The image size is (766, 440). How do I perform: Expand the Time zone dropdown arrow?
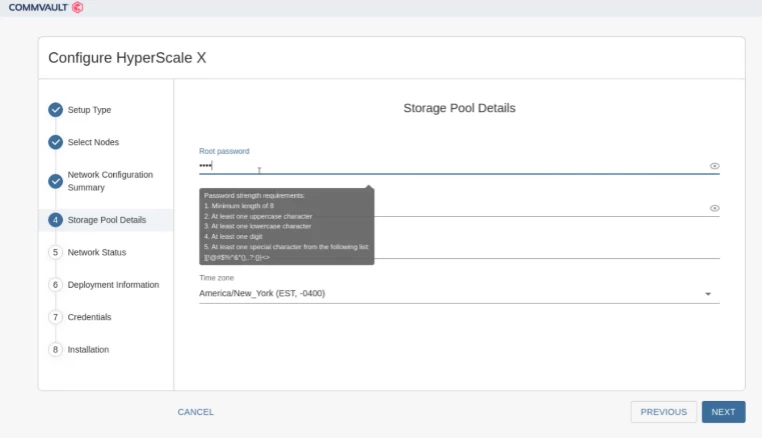click(708, 294)
